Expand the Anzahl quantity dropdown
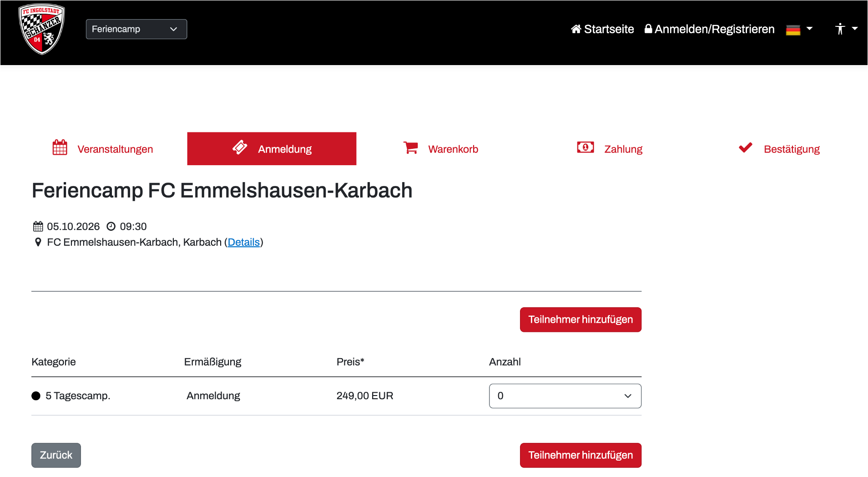 click(565, 396)
